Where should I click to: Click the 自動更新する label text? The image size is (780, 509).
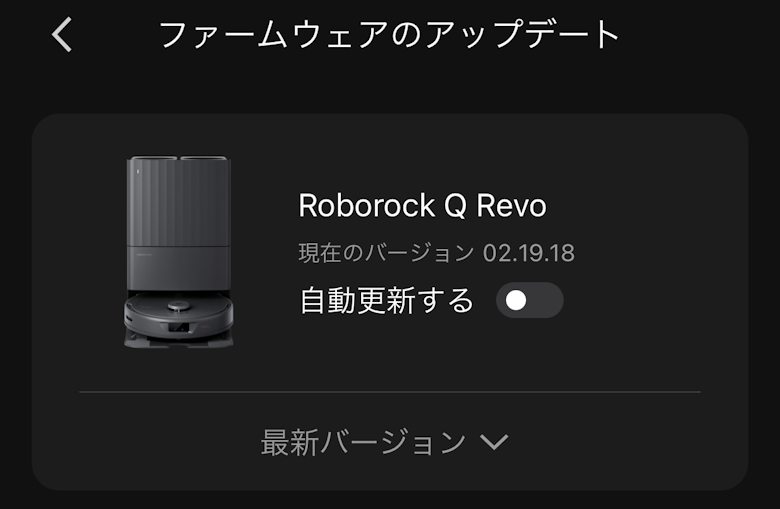pos(387,300)
